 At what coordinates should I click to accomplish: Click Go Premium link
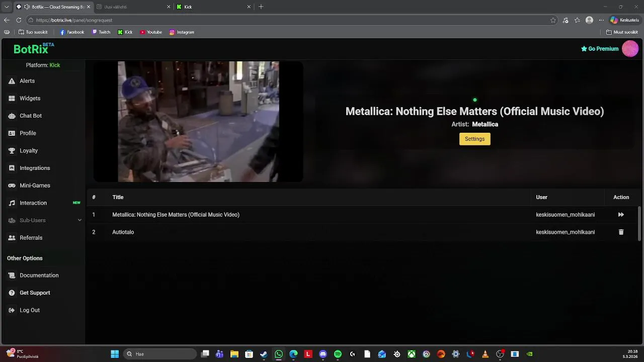pyautogui.click(x=600, y=49)
